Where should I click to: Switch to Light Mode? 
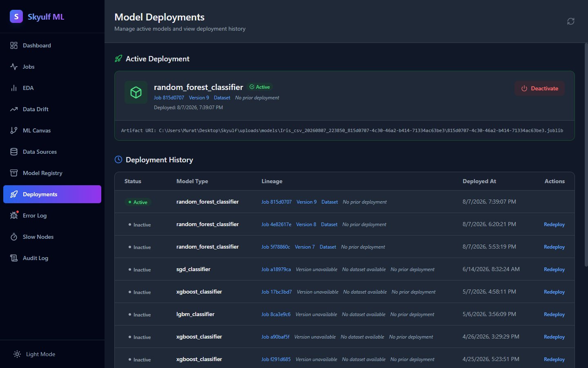[x=52, y=354]
